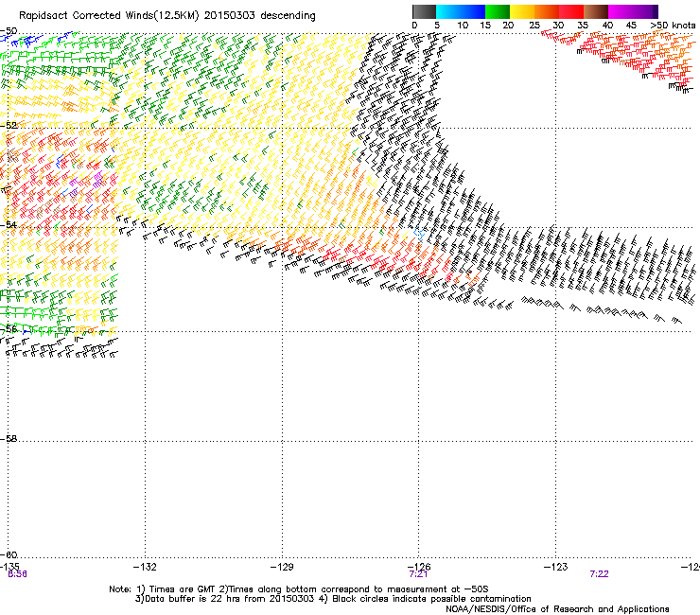Click the gray 0-5 knots color swatch
Screen dimensions: 700x615
click(x=424, y=11)
